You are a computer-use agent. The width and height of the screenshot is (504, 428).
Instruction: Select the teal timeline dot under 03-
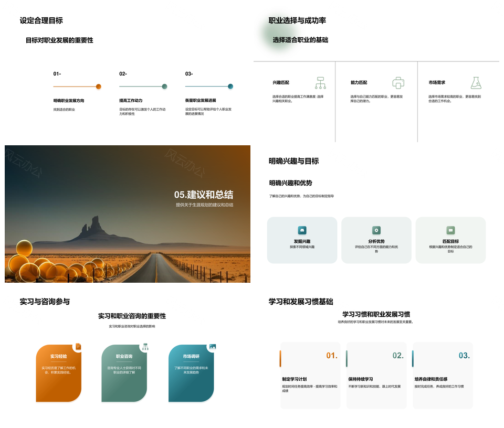pos(230,87)
